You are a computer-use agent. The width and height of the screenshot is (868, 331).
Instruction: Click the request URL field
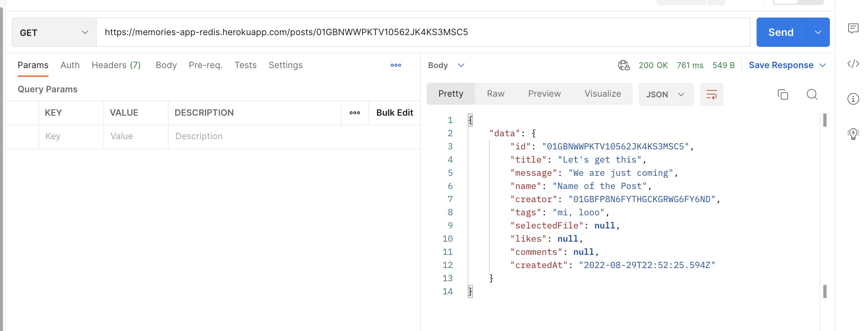point(423,32)
